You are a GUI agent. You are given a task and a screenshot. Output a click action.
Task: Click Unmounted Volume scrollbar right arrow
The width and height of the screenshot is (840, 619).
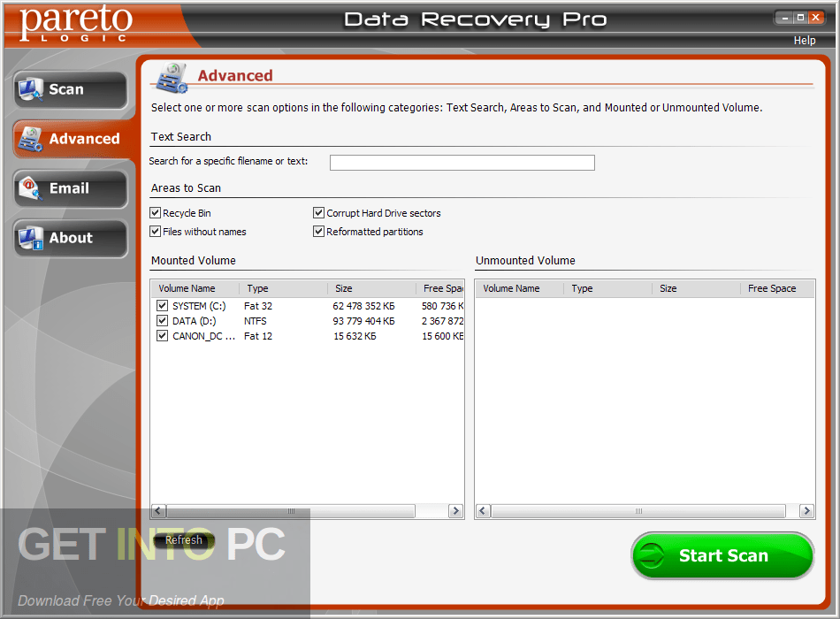[x=806, y=511]
